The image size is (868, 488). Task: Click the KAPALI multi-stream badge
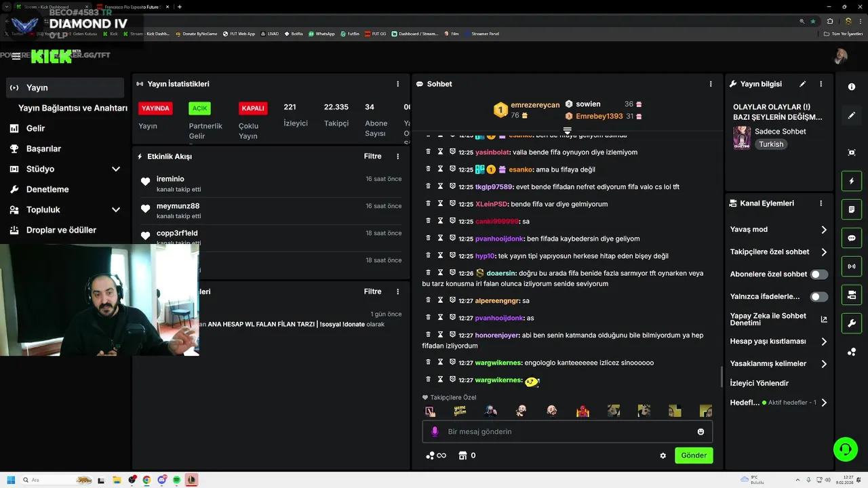253,108
